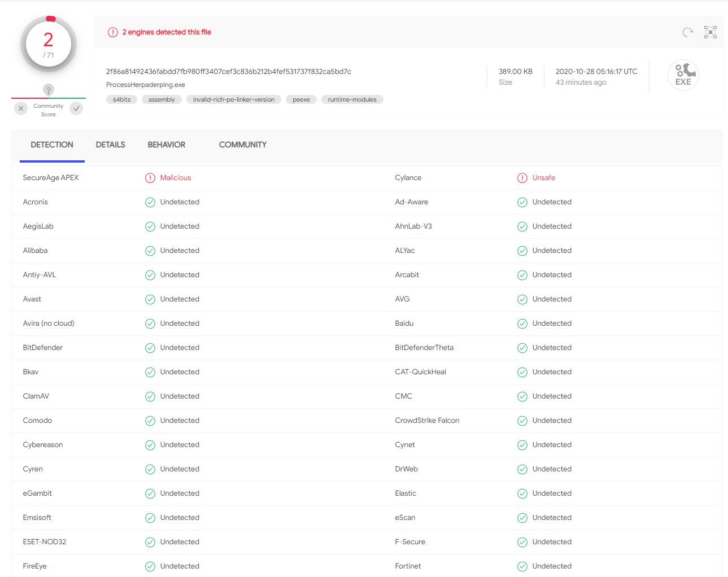This screenshot has height=577, width=728.
Task: Click the eGambit engine name
Action: [37, 493]
